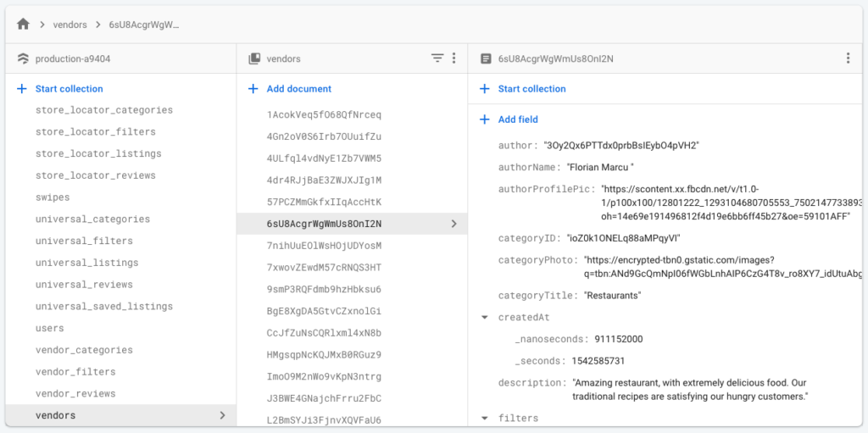The image size is (868, 433).
Task: Open the vendors breadcrumb link
Action: 70,25
